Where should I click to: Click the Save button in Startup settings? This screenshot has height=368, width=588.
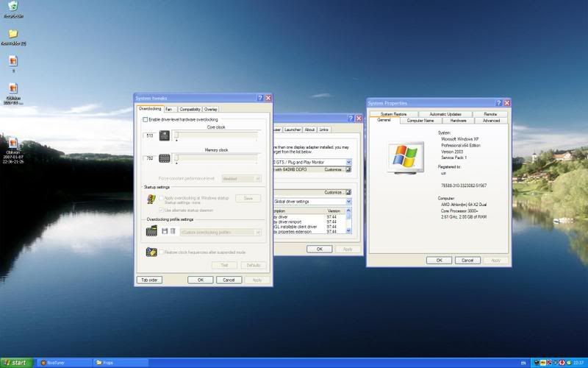tap(248, 198)
